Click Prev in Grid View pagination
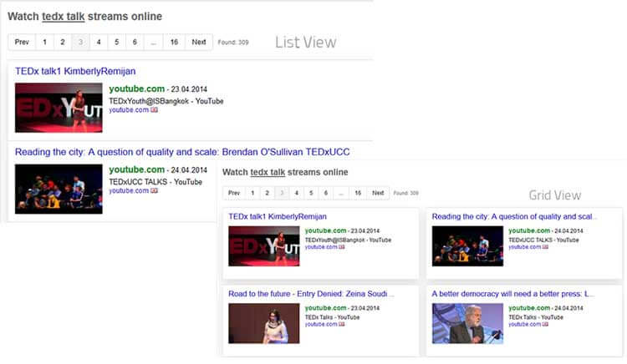Screen dimensions: 627x364 coord(234,193)
